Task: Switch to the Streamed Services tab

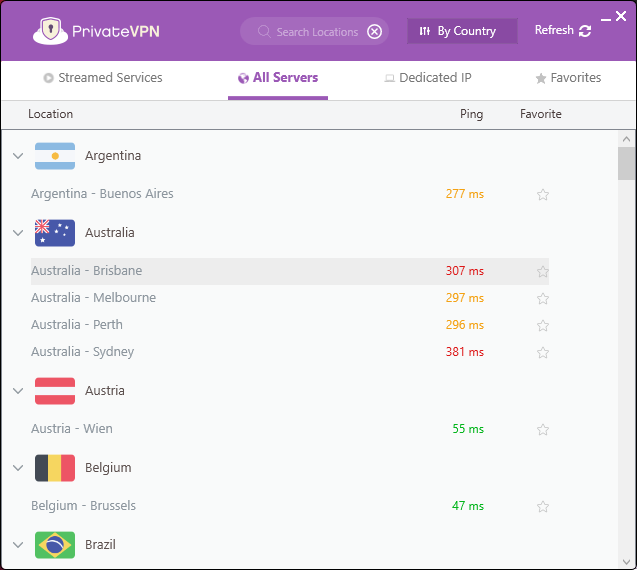Action: point(103,78)
